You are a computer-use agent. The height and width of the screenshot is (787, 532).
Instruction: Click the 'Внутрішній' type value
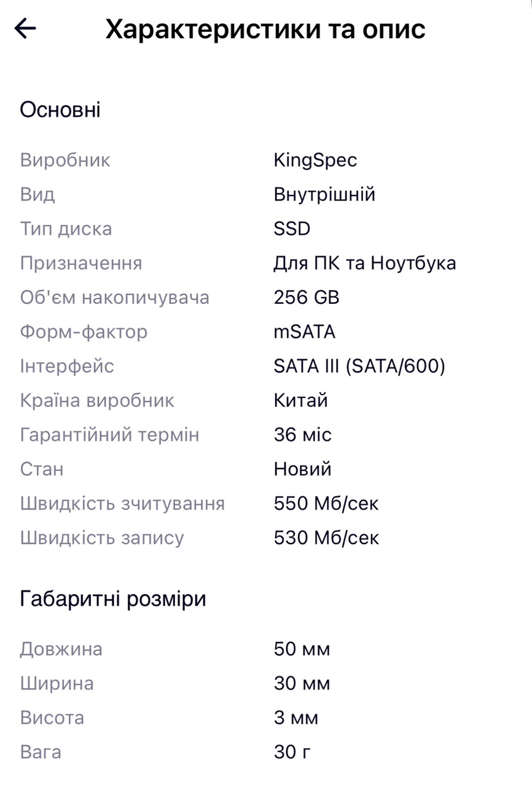coord(324,195)
